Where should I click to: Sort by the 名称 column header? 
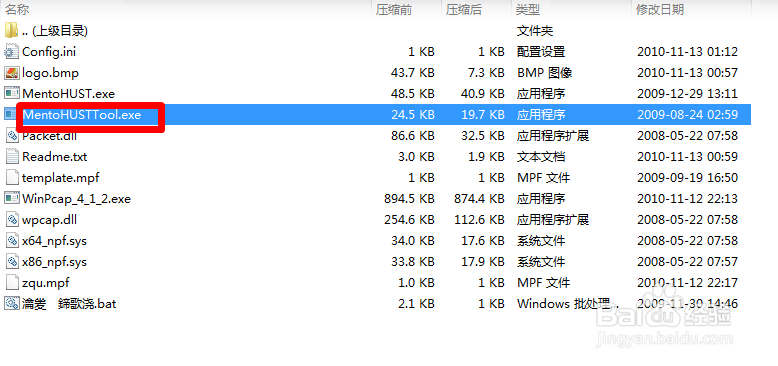16,9
